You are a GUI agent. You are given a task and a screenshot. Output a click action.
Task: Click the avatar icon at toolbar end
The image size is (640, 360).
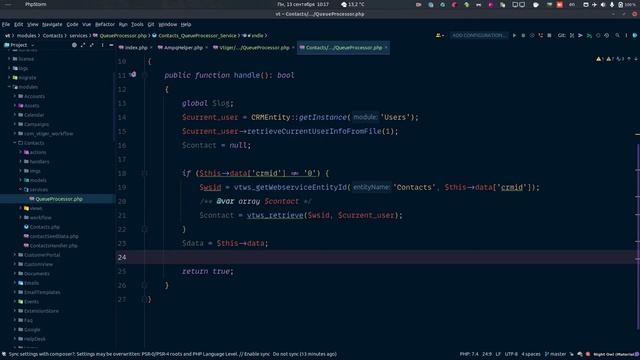(635, 36)
